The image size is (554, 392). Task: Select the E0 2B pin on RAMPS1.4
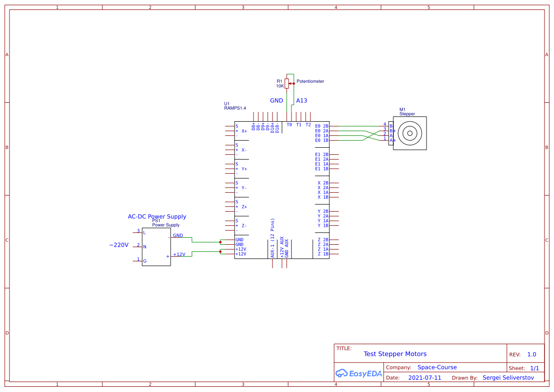tap(321, 126)
